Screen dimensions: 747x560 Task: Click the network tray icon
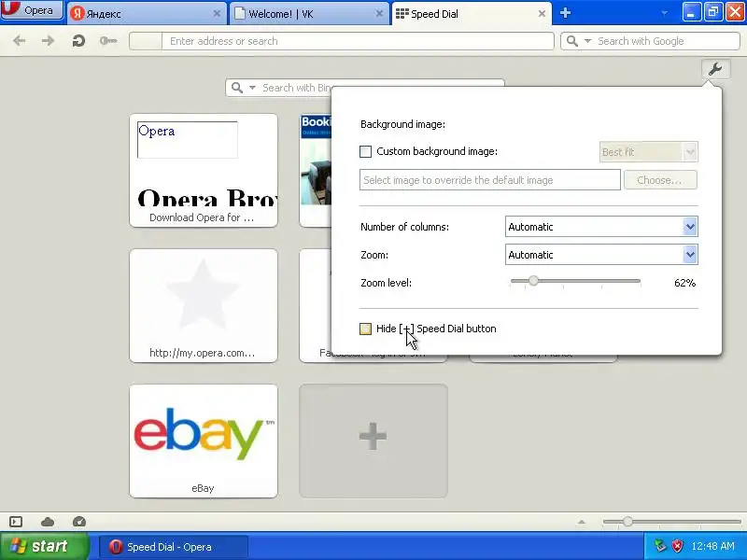click(x=660, y=546)
